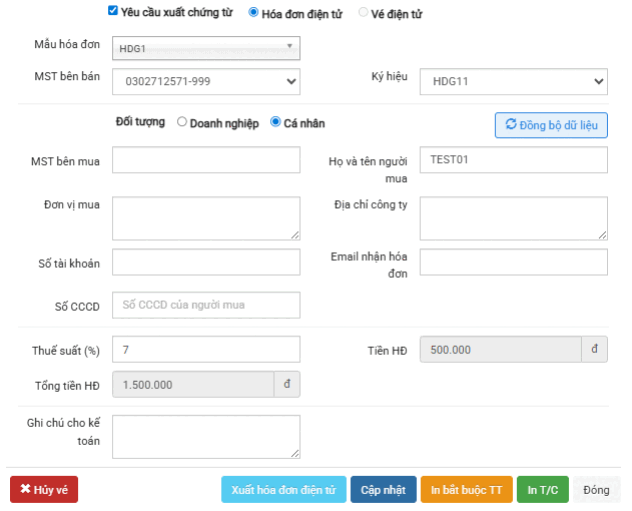Click the Họ và tên người mua field
The width and height of the screenshot is (632, 511).
(513, 160)
